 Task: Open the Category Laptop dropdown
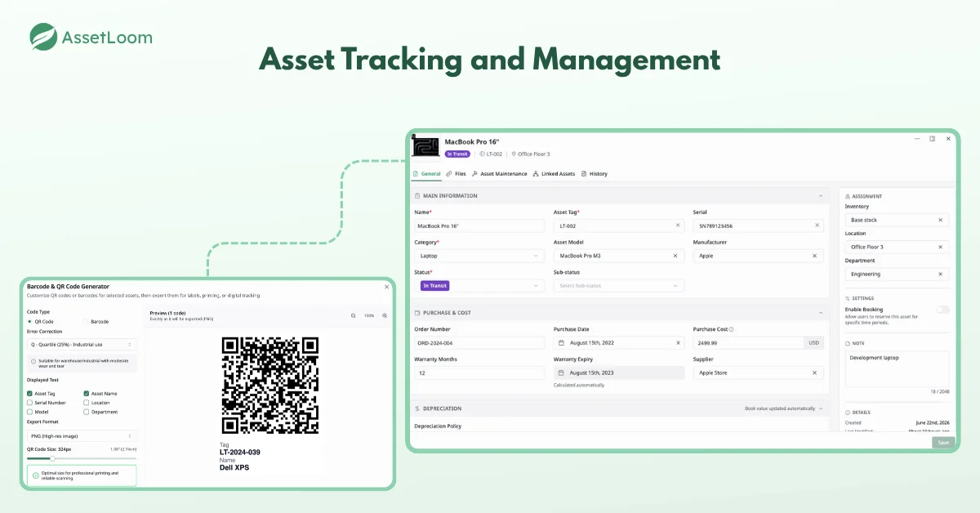(479, 256)
